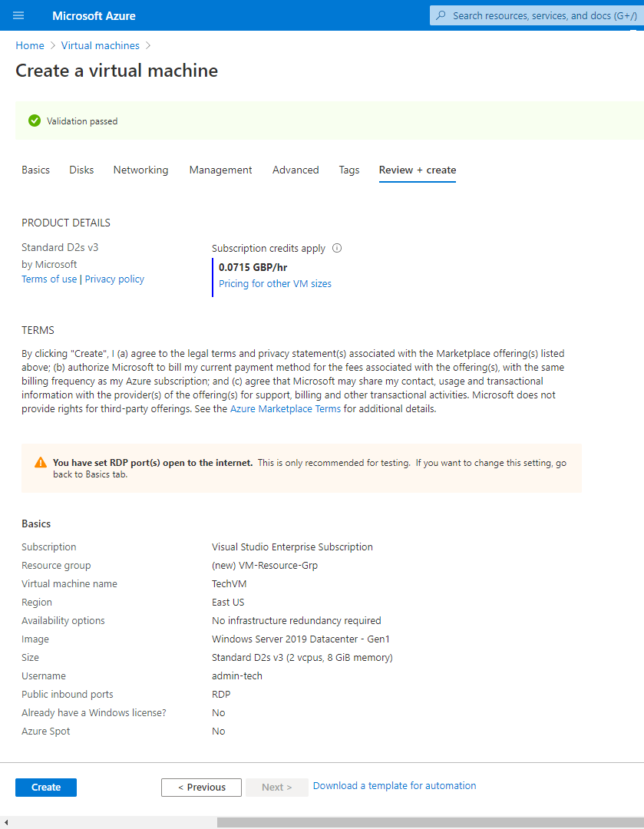Go back with the Previous button
This screenshot has width=644, height=829.
tap(201, 788)
